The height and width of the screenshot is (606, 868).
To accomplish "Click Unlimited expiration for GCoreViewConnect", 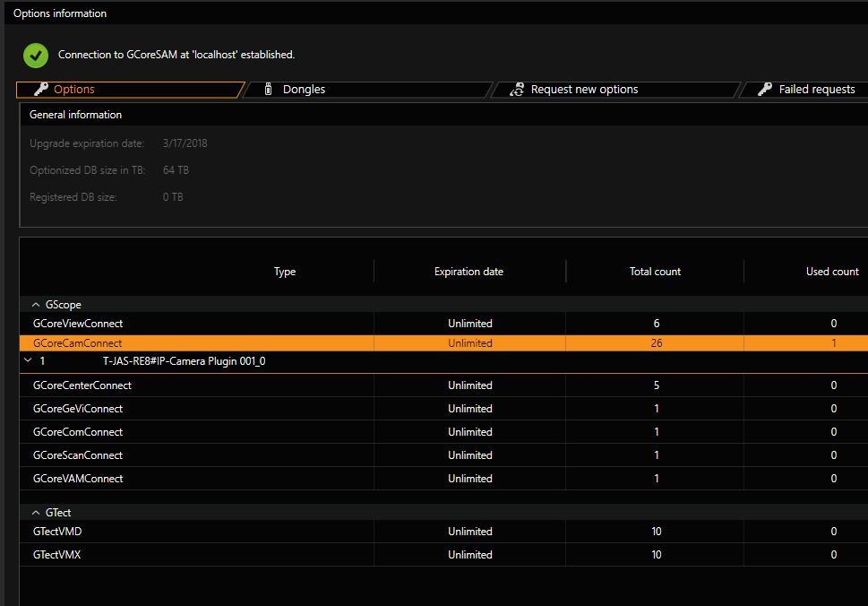I will (470, 324).
